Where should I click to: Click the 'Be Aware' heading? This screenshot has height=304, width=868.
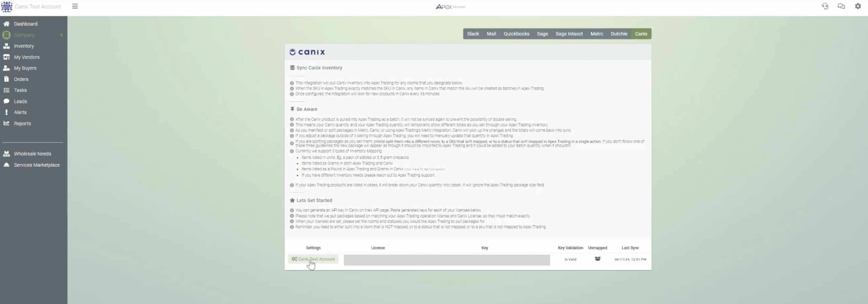[307, 109]
